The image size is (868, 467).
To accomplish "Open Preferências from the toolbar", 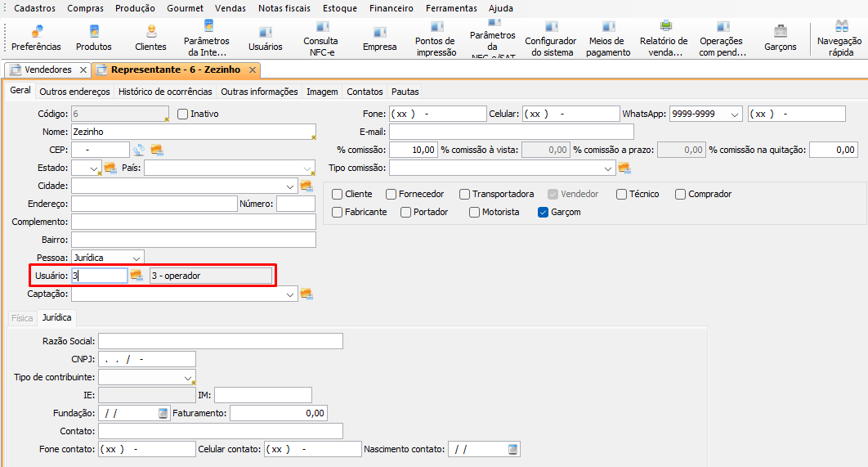I will (36, 38).
